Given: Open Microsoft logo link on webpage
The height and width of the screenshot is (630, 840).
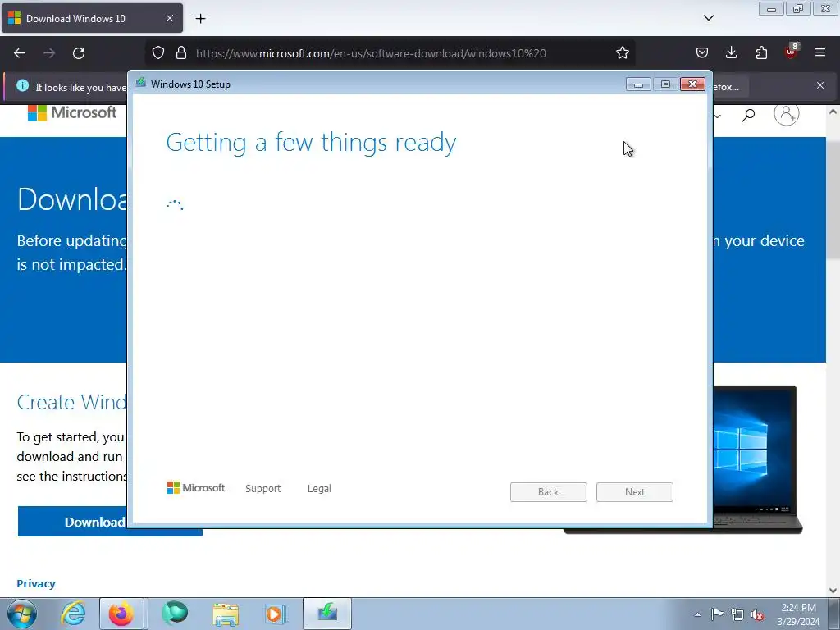Looking at the screenshot, I should point(72,113).
